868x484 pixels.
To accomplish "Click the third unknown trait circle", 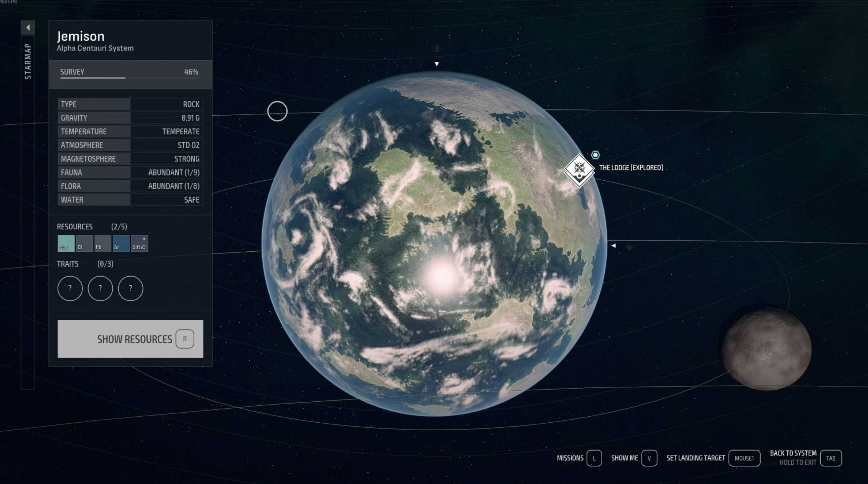I will (130, 288).
